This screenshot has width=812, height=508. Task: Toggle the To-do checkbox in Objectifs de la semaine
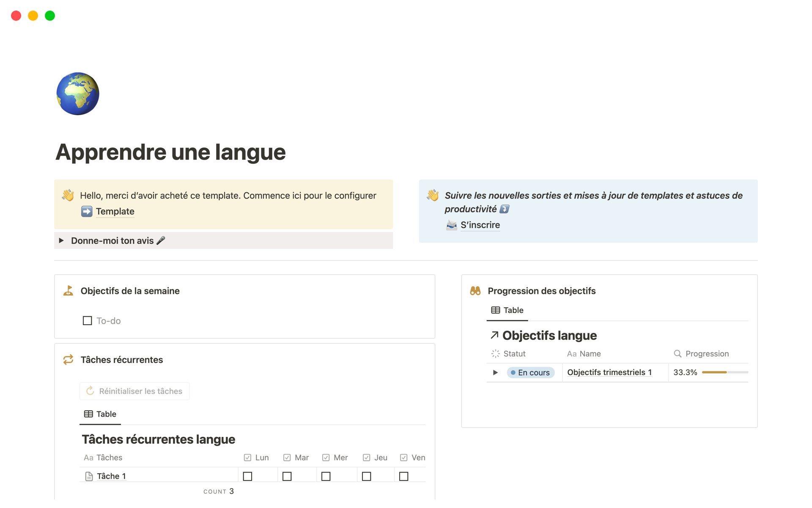point(88,320)
